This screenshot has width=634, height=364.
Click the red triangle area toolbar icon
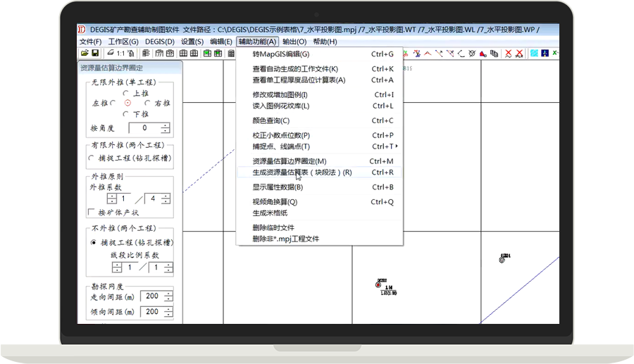tap(483, 54)
